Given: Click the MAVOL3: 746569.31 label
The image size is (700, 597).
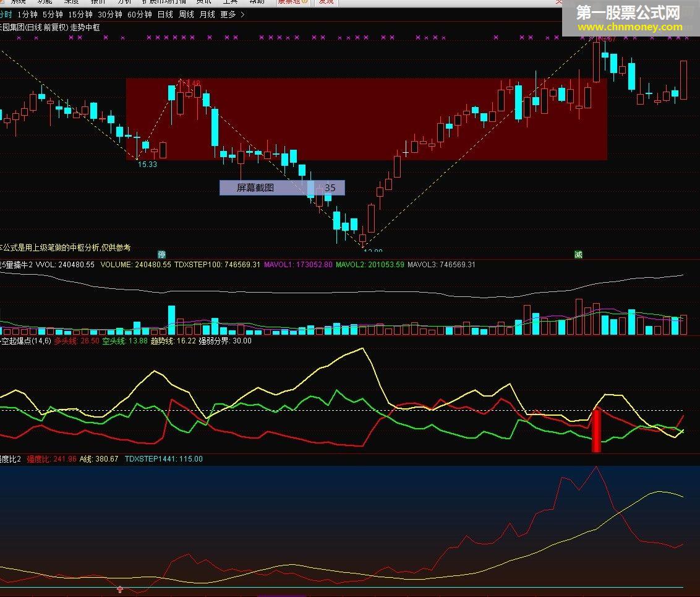Looking at the screenshot, I should [442, 265].
